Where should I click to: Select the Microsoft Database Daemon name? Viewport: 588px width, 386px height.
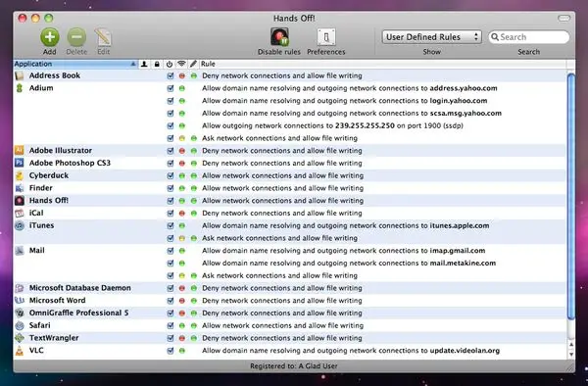point(80,288)
